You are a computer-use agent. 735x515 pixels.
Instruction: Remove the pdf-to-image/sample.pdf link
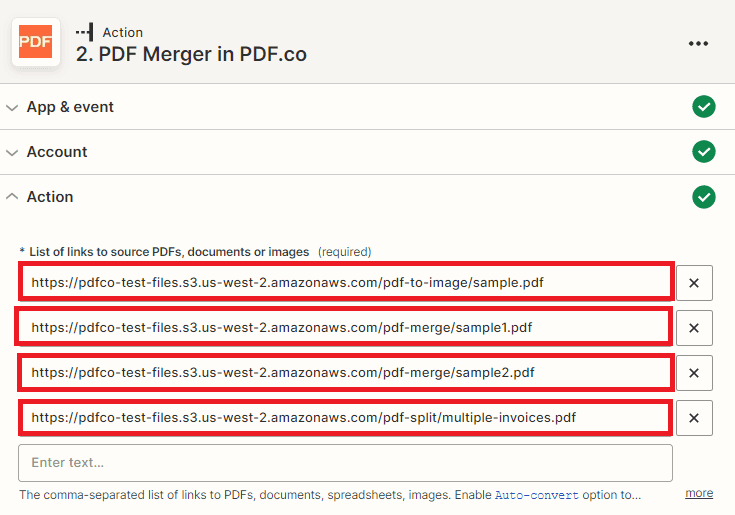(694, 283)
